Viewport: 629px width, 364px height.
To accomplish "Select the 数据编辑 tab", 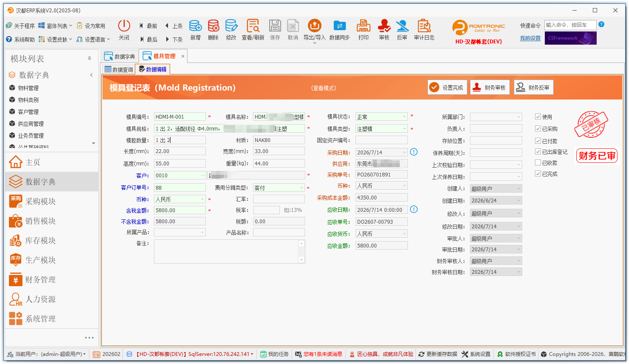I will 153,69.
